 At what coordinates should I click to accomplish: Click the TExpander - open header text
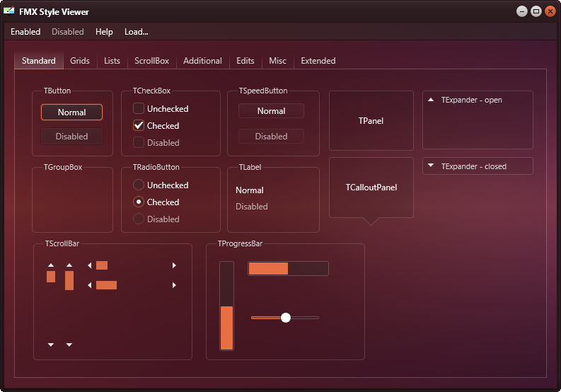click(x=472, y=100)
